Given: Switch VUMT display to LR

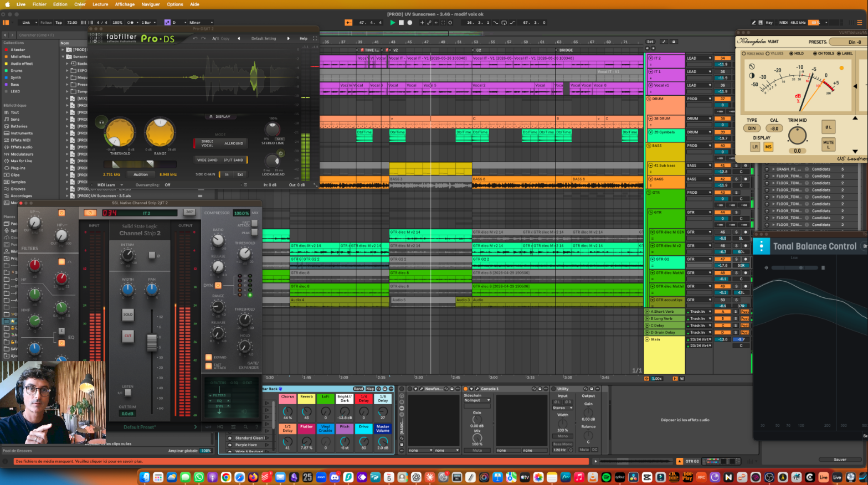Looking at the screenshot, I should click(x=755, y=147).
